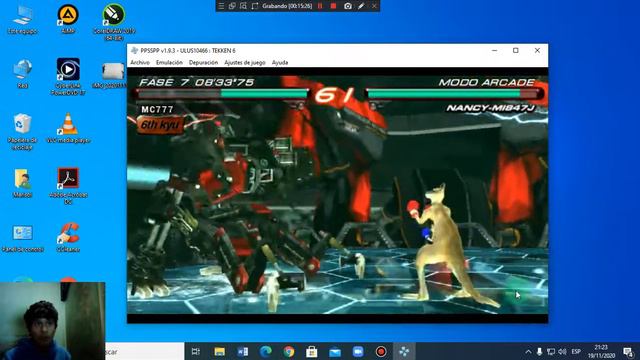Show hidden system tray icons

point(528,351)
